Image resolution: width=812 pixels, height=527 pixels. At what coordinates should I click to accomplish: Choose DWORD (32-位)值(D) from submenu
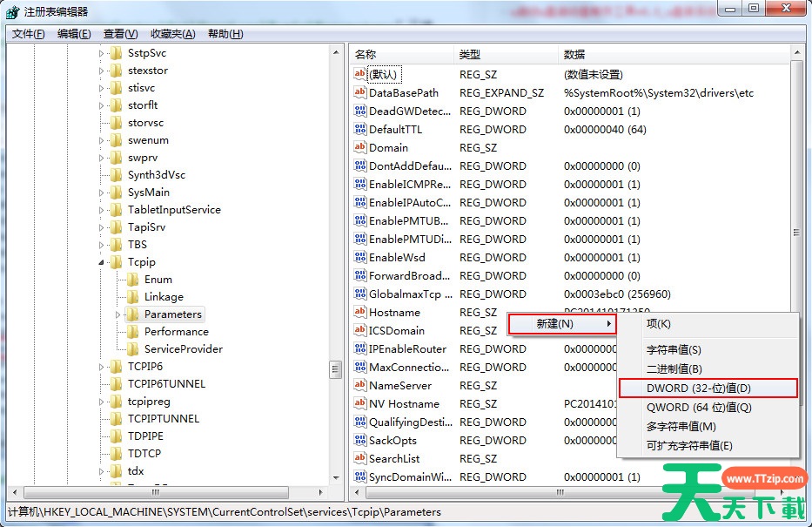(x=698, y=388)
